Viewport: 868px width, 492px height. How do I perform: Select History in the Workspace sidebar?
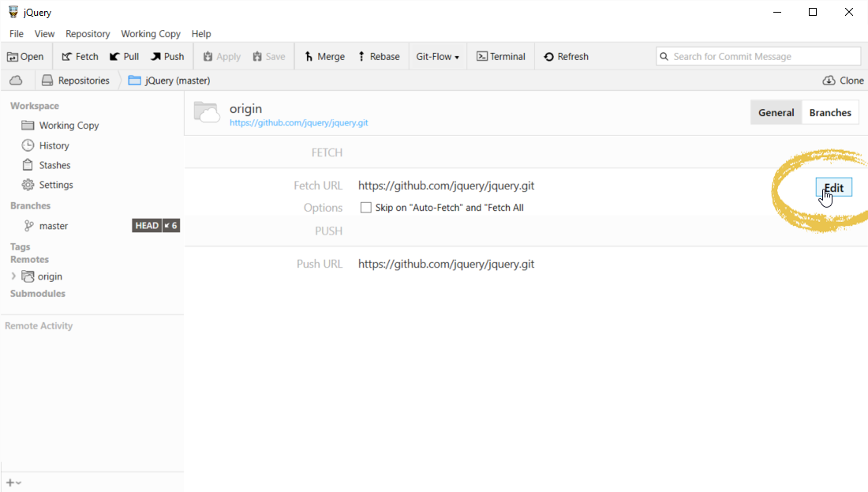pos(54,145)
